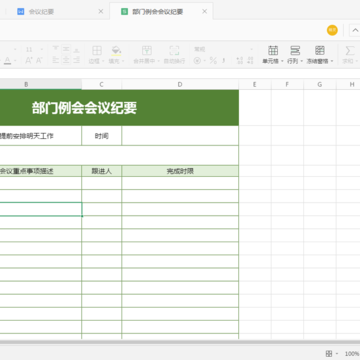Click the horizontal scrollbar below the sheet

pyautogui.click(x=180, y=342)
